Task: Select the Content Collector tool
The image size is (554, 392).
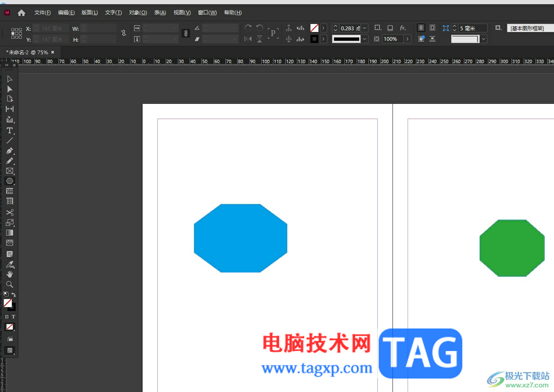Action: (x=10, y=119)
